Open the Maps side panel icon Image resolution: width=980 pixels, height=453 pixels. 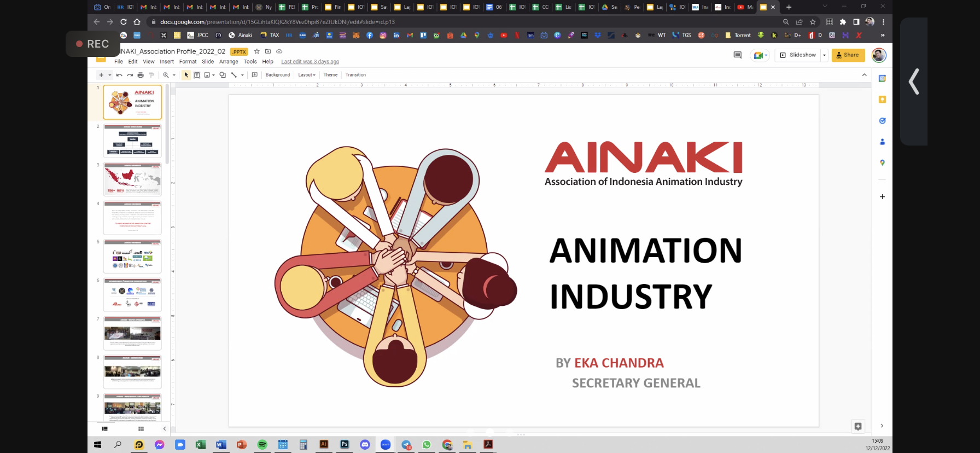[882, 163]
